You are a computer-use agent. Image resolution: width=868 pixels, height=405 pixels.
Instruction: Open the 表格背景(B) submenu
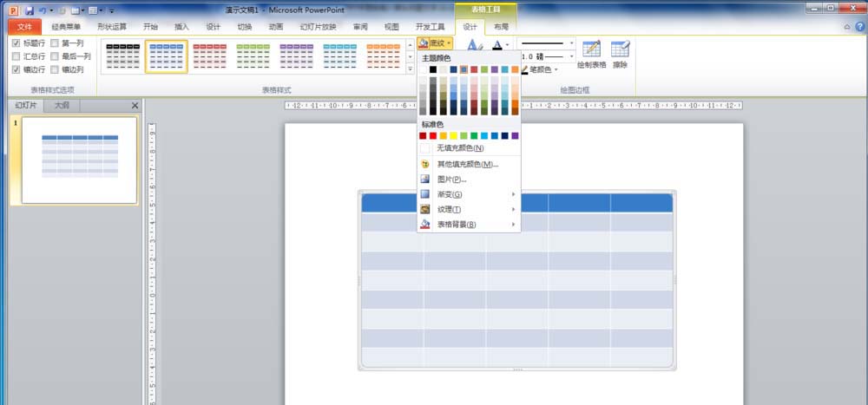point(470,224)
